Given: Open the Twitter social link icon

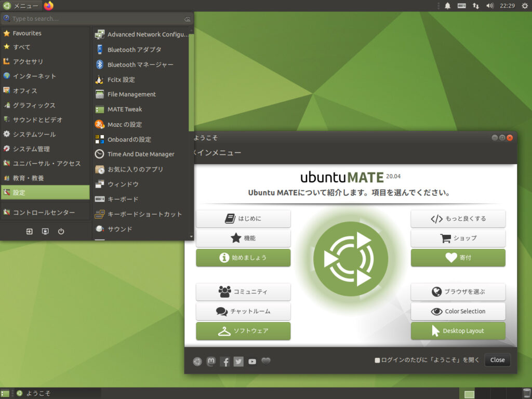Looking at the screenshot, I should click(x=238, y=361).
